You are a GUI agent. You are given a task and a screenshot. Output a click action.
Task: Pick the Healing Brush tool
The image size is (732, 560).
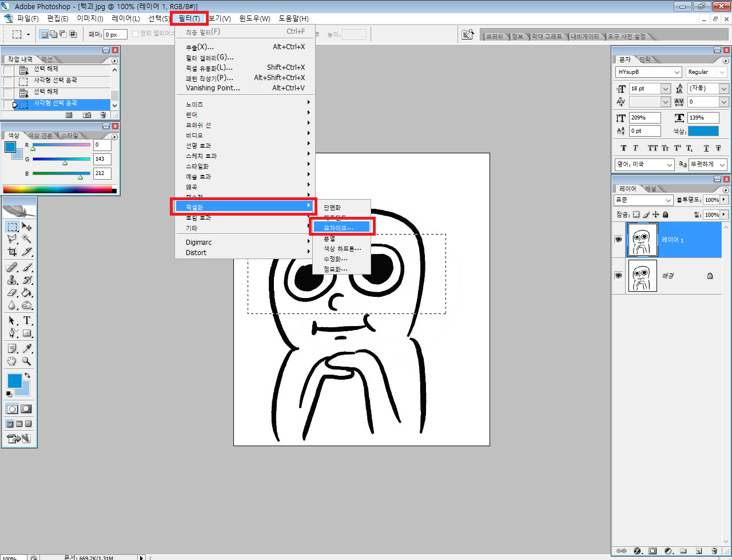point(12,267)
